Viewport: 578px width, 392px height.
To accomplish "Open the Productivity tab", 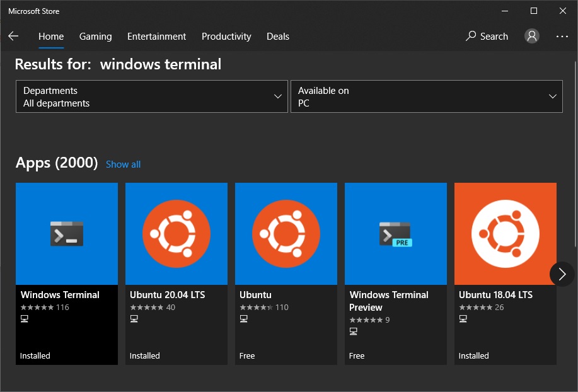I will pos(226,37).
